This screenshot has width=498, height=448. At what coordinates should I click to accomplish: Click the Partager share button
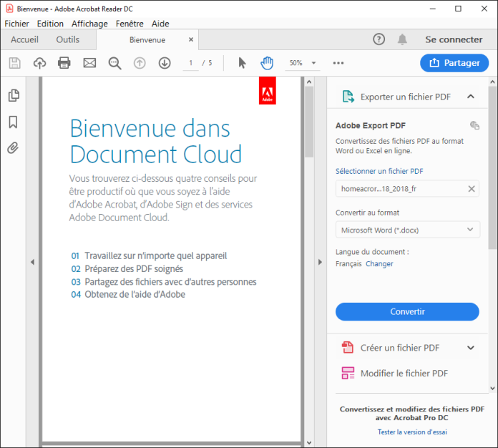(x=454, y=63)
